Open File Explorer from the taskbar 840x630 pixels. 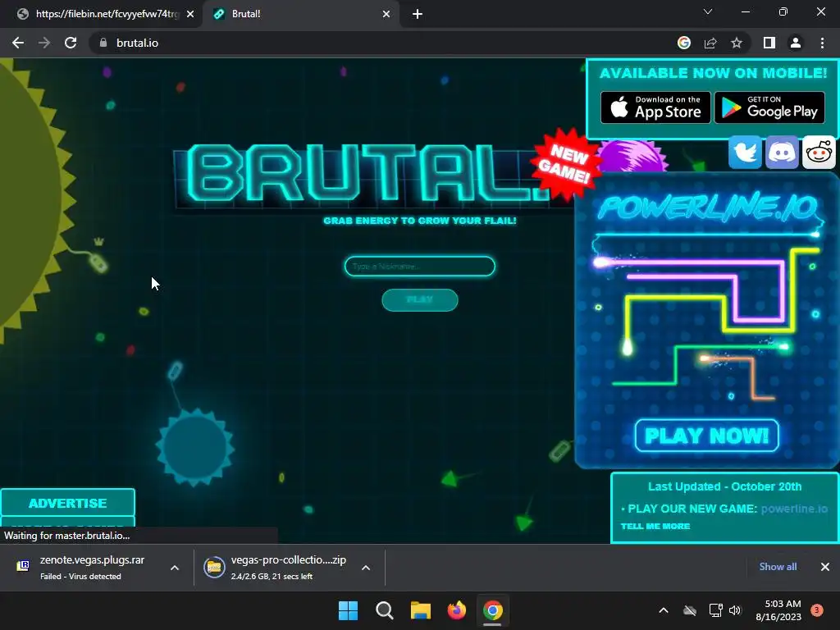point(421,610)
